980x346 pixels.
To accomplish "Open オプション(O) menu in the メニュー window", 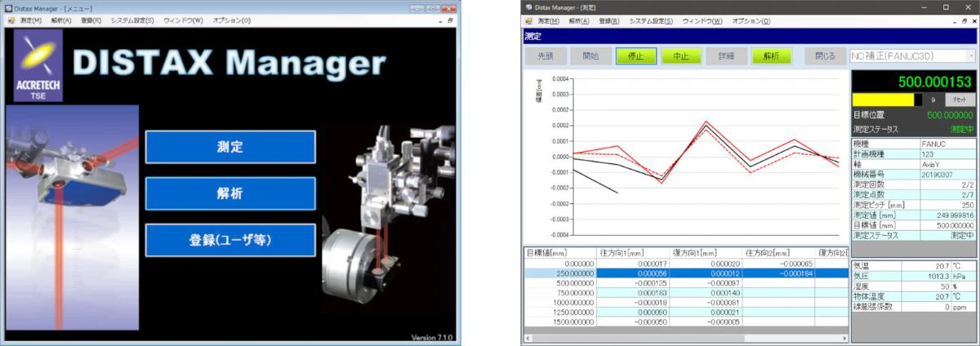I will [x=232, y=20].
